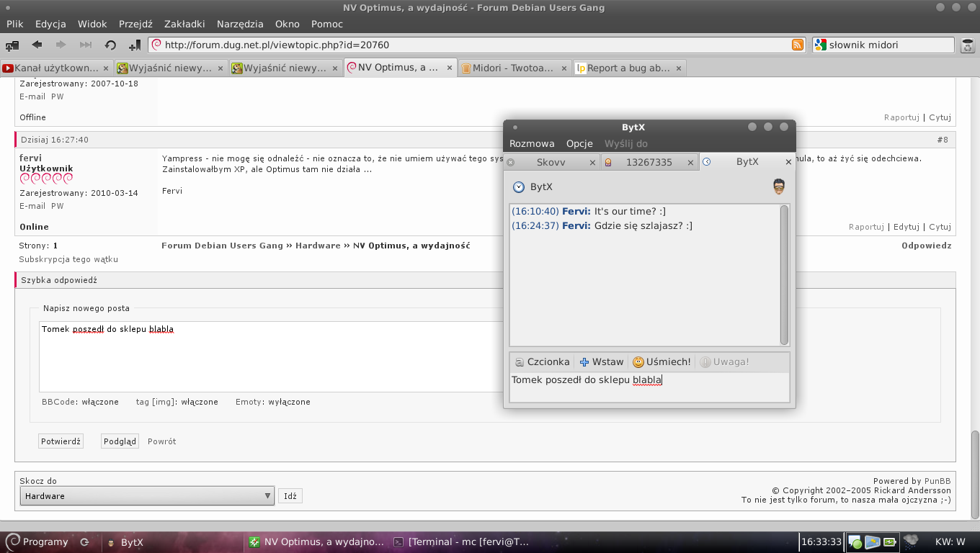Switch to the Midori - Twotoa browser tab
980x553 pixels.
click(512, 68)
